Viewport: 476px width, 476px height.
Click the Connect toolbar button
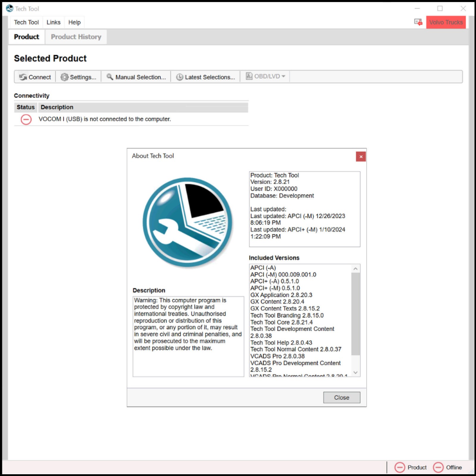[35, 77]
